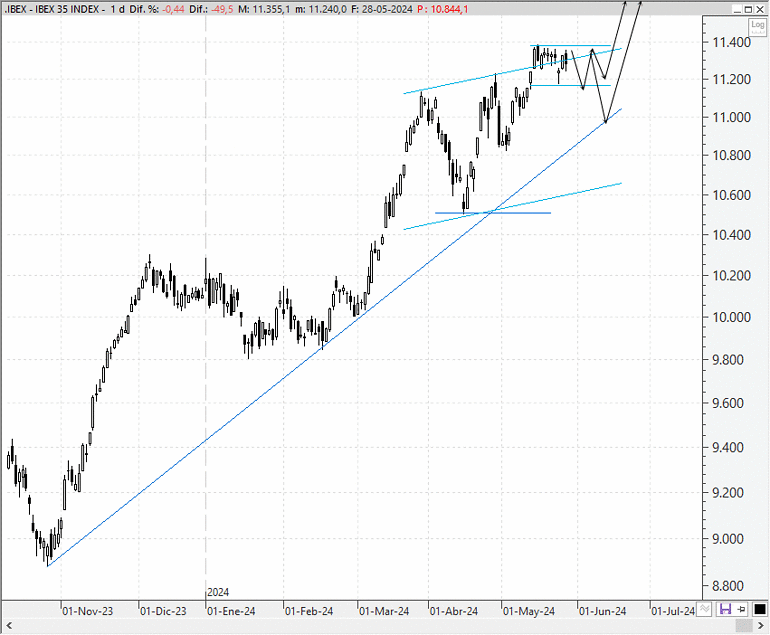Image resolution: width=770 pixels, height=635 pixels.
Task: Click the horizontal scrollbar thumb
Action: click(x=743, y=626)
